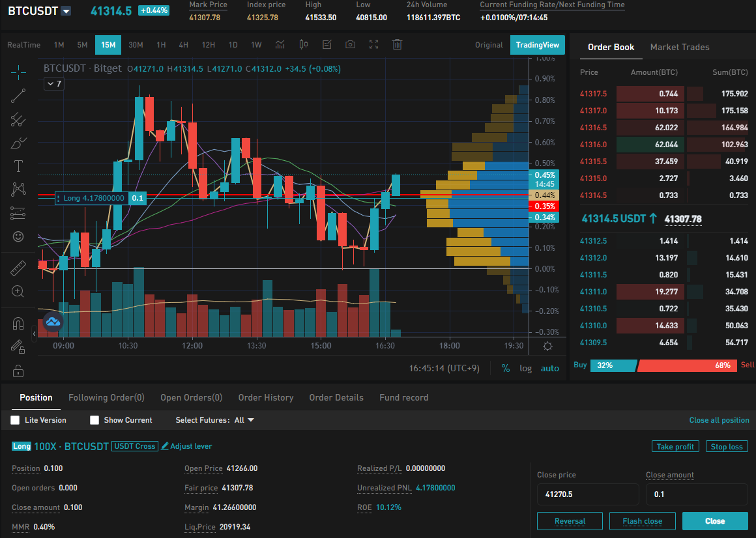This screenshot has width=756, height=538.
Task: Select the RealTime chart interval
Action: tap(23, 45)
